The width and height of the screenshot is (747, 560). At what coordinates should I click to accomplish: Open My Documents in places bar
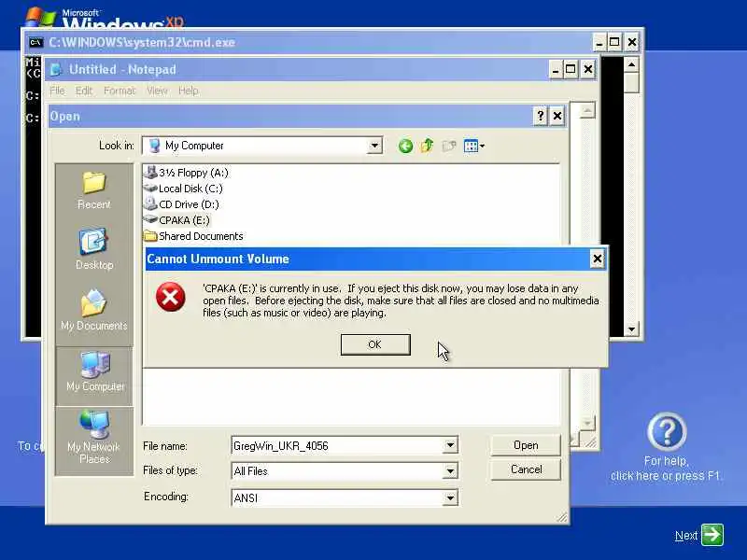pyautogui.click(x=94, y=310)
